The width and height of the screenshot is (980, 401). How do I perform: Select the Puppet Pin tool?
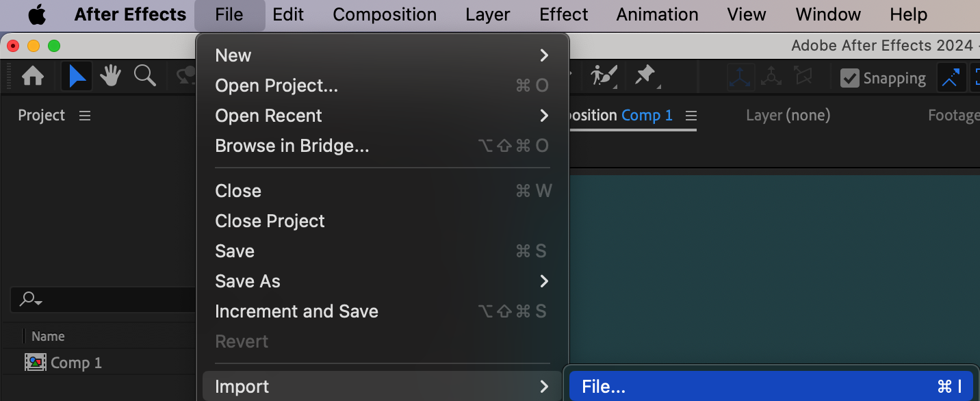click(645, 77)
